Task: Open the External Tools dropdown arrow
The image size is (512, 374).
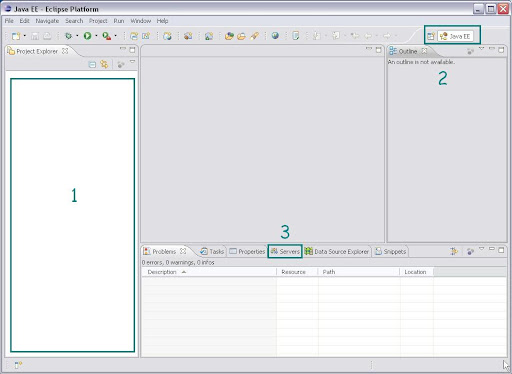Action: click(116, 36)
